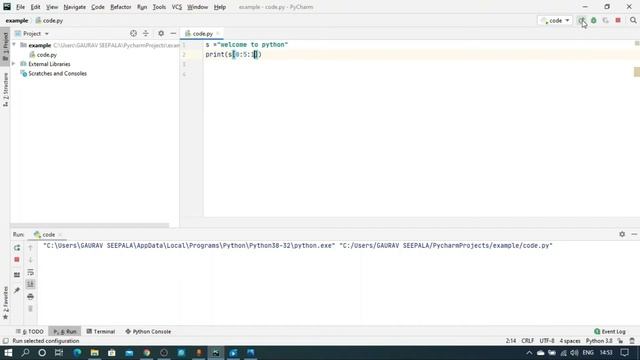This screenshot has width=640, height=360.
Task: Open the Python Console tool window
Action: pyautogui.click(x=148, y=331)
